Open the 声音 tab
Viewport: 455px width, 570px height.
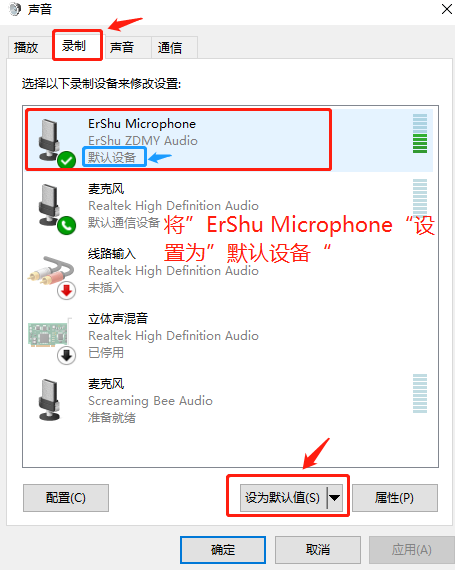pyautogui.click(x=122, y=47)
